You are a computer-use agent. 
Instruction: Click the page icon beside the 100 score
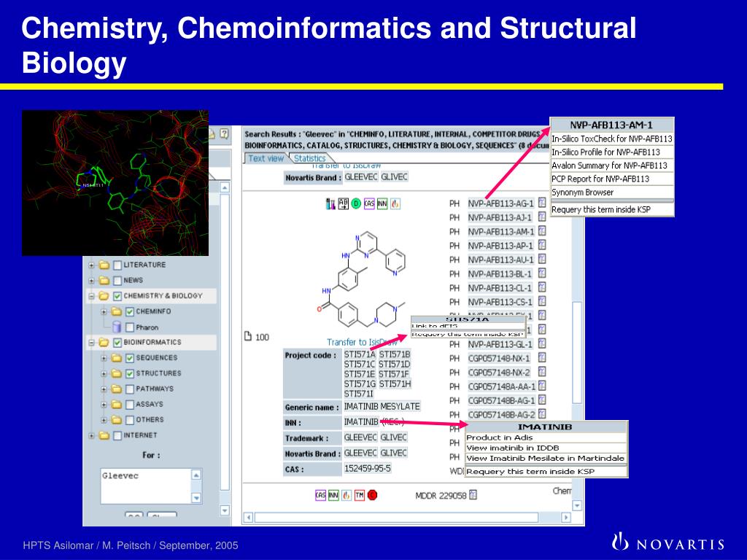pos(248,337)
